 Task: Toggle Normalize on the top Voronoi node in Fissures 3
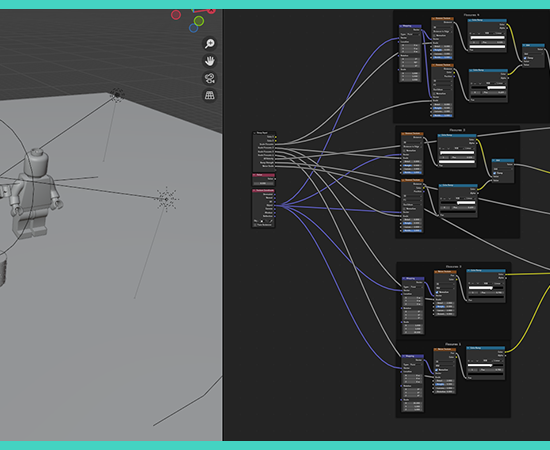[404, 150]
